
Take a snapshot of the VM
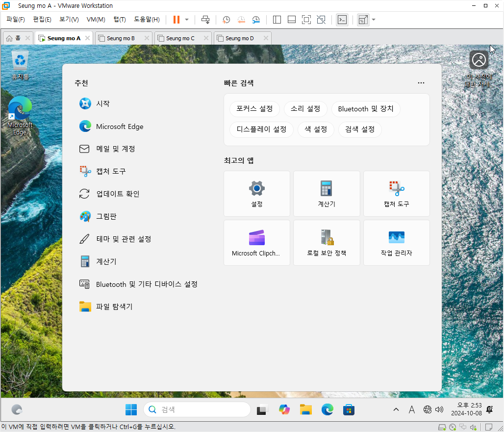(227, 20)
